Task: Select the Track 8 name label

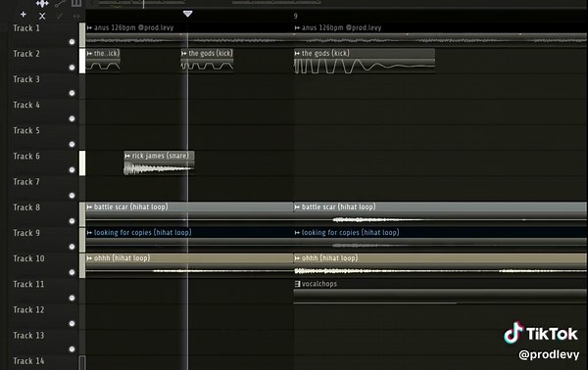Action: [x=26, y=208]
